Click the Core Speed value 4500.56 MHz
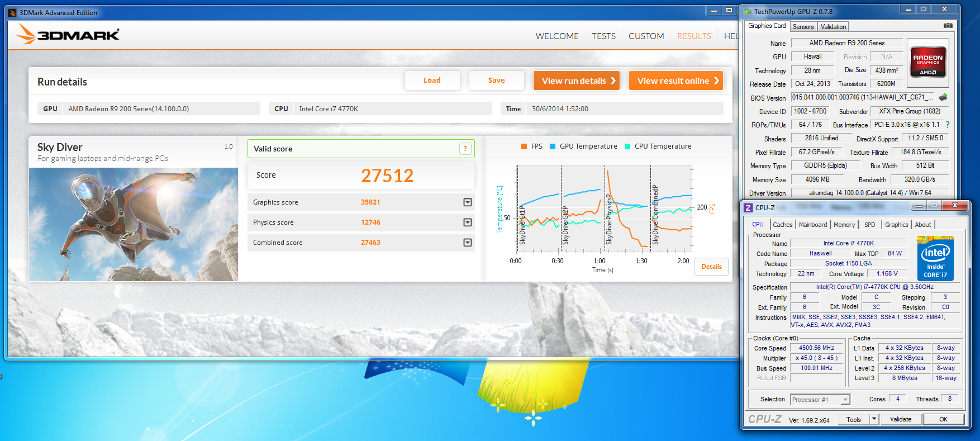980x441 pixels. (816, 348)
